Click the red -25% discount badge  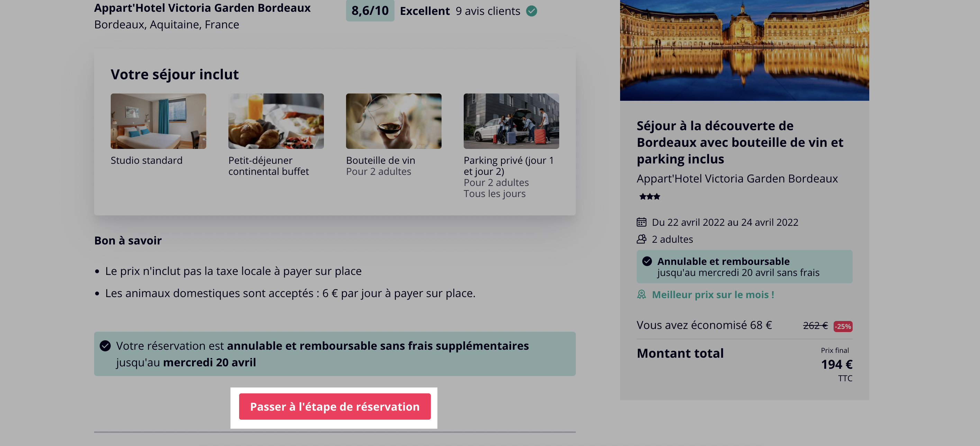[843, 327]
